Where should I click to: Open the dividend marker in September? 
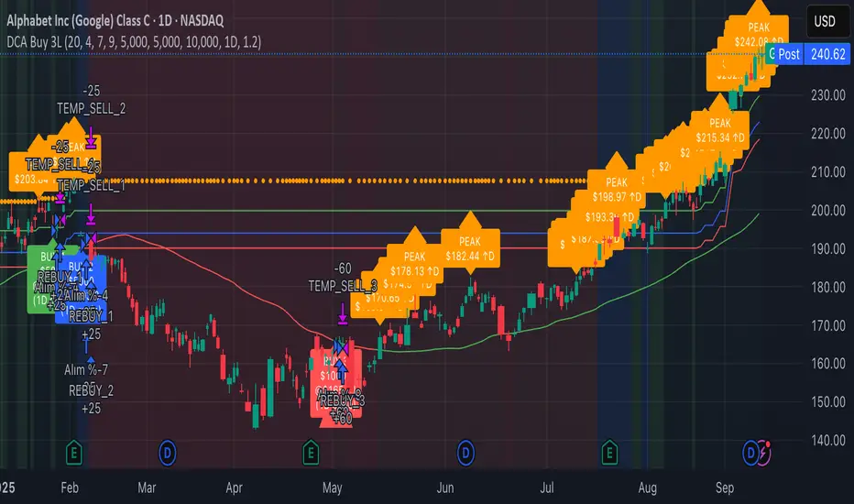[x=750, y=453]
